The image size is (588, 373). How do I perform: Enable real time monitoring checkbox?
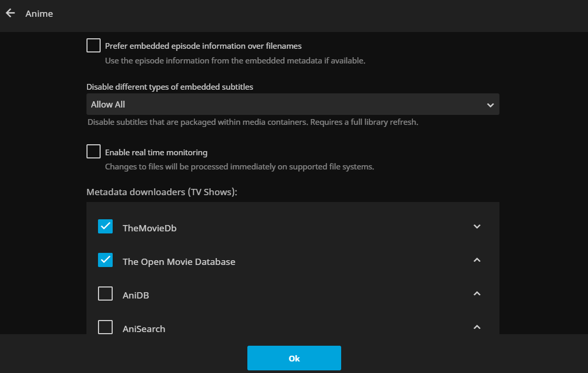pos(93,152)
